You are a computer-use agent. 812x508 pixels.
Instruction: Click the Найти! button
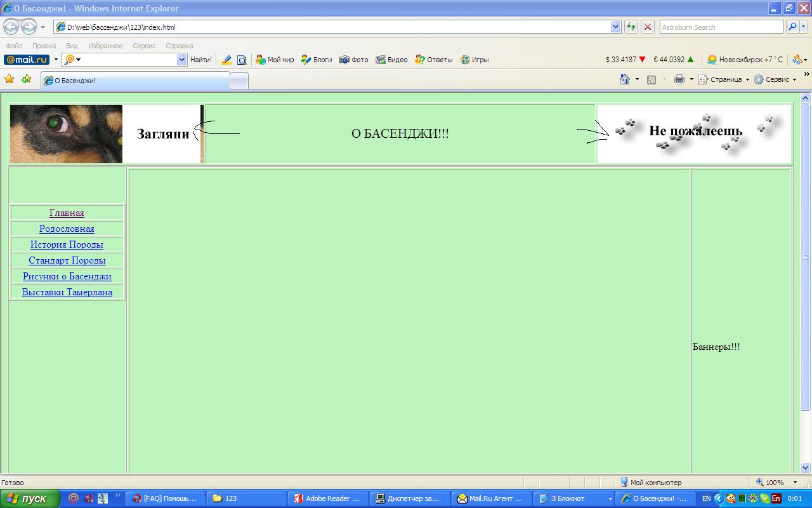point(201,60)
